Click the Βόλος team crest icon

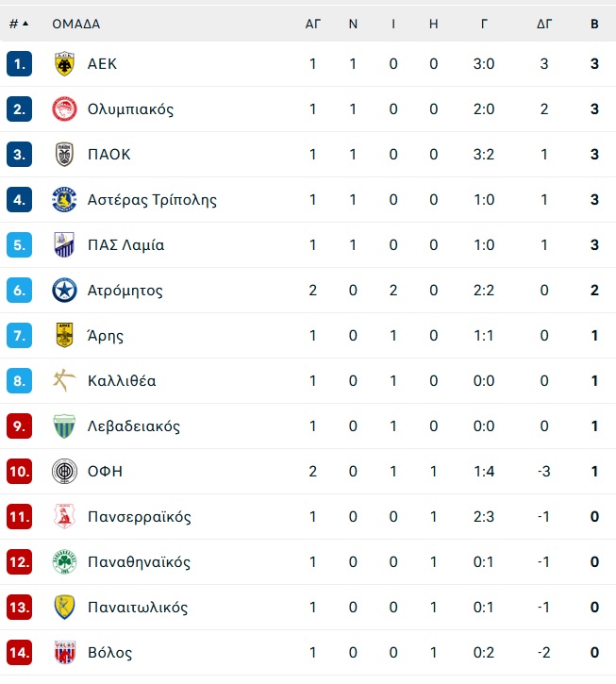[64, 653]
